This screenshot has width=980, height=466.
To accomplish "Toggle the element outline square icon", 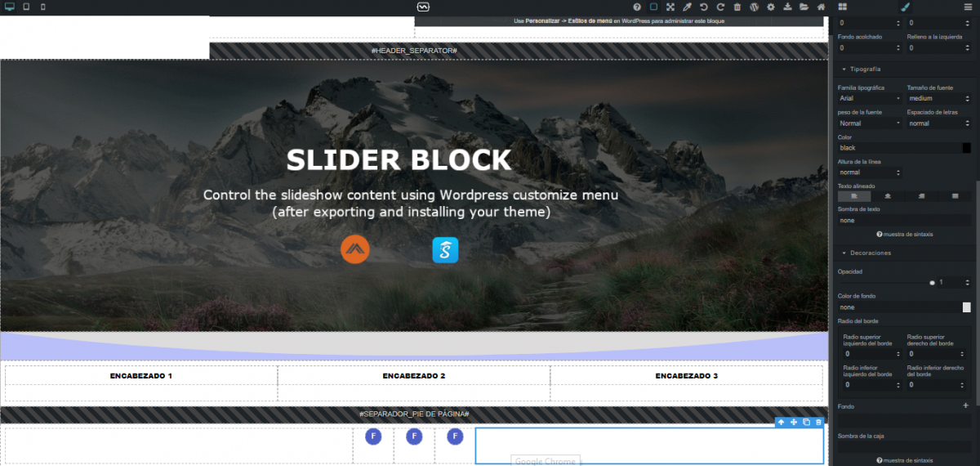I will [x=653, y=7].
